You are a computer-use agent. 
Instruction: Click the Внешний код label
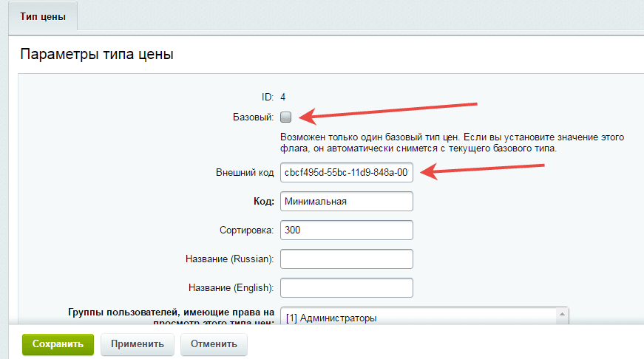[x=243, y=173]
